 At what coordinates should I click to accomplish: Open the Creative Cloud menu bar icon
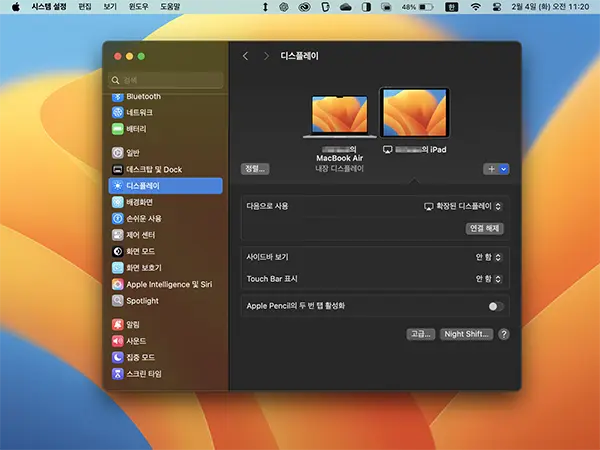point(305,7)
